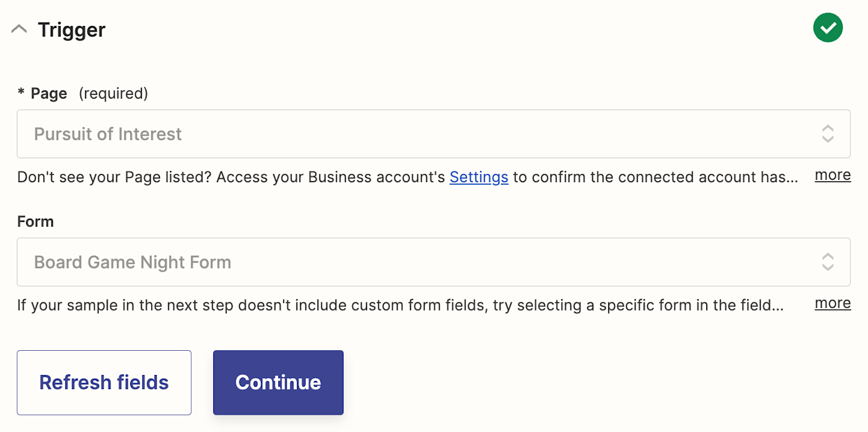The height and width of the screenshot is (432, 868).
Task: Click the '(required)' indicator text
Action: click(x=113, y=94)
